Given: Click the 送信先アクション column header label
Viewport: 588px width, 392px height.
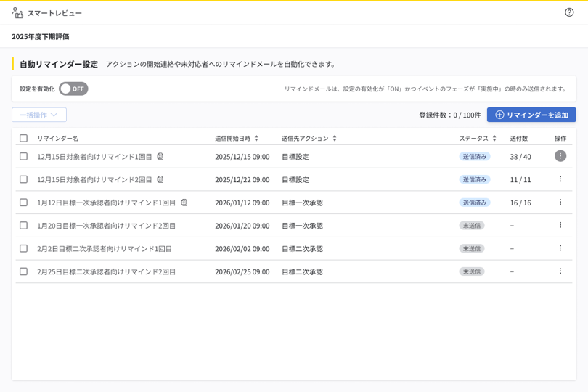Looking at the screenshot, I should (305, 139).
